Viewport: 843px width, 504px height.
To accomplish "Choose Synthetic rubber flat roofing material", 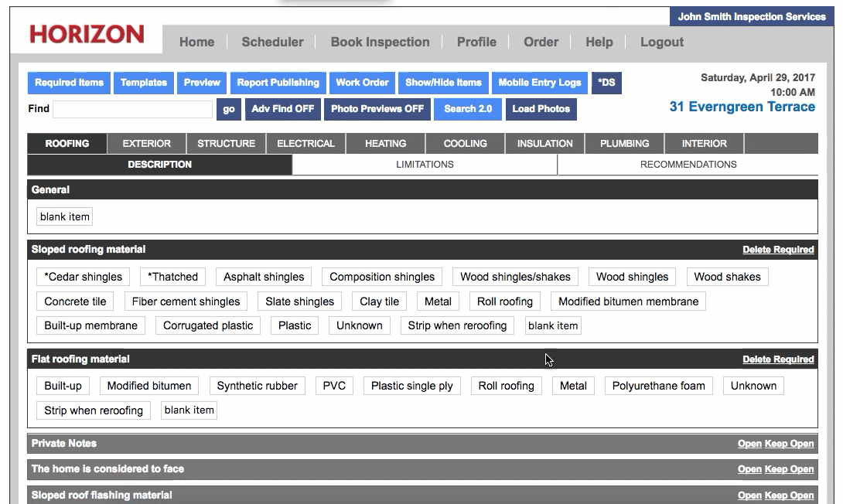I will [x=257, y=386].
